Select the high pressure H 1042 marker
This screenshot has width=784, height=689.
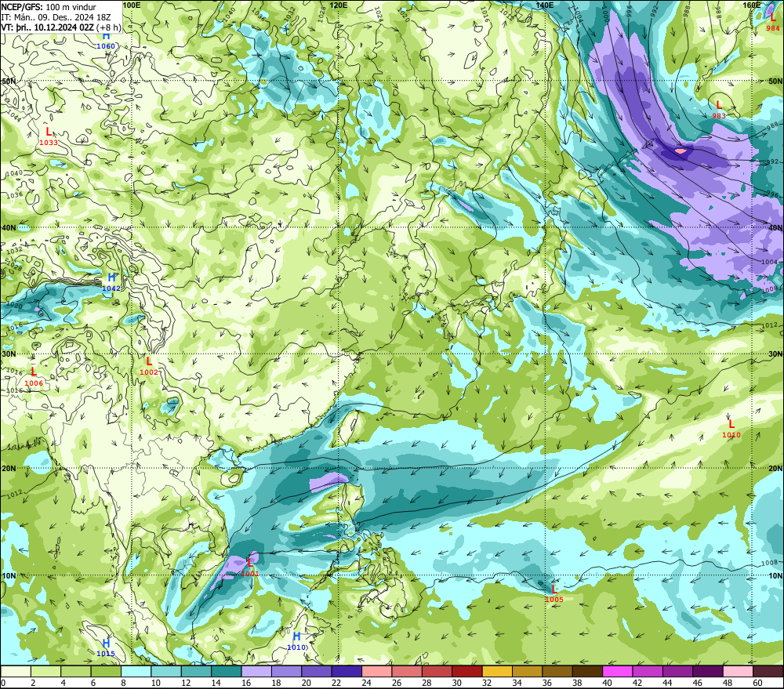(x=111, y=282)
